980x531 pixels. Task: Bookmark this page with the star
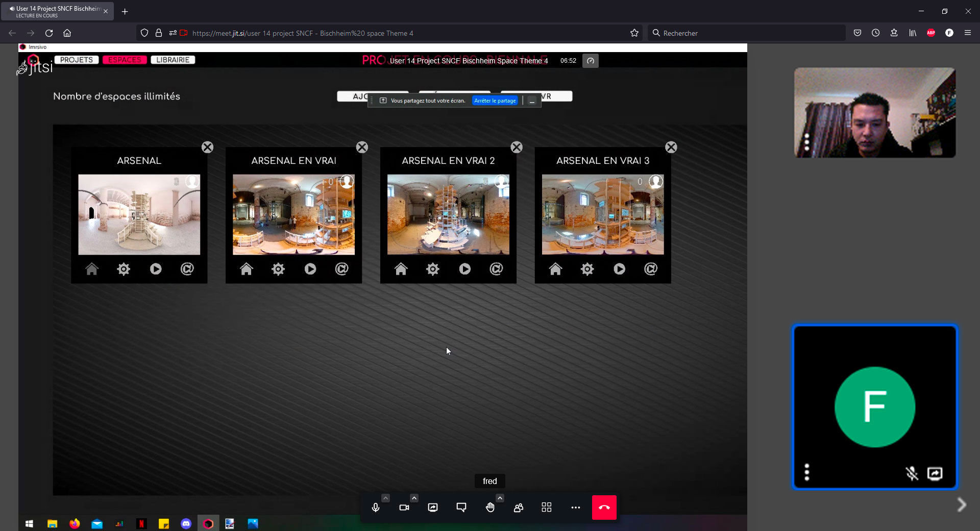[x=634, y=33]
